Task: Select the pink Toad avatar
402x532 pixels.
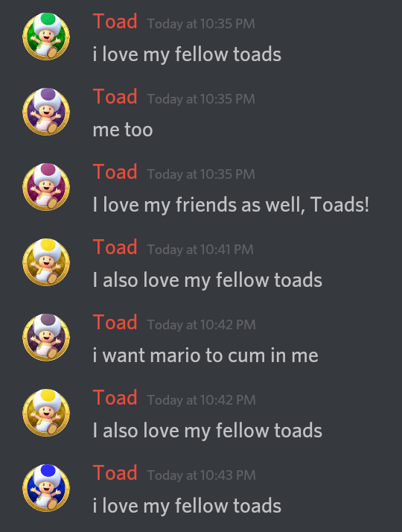Action: pos(46,187)
